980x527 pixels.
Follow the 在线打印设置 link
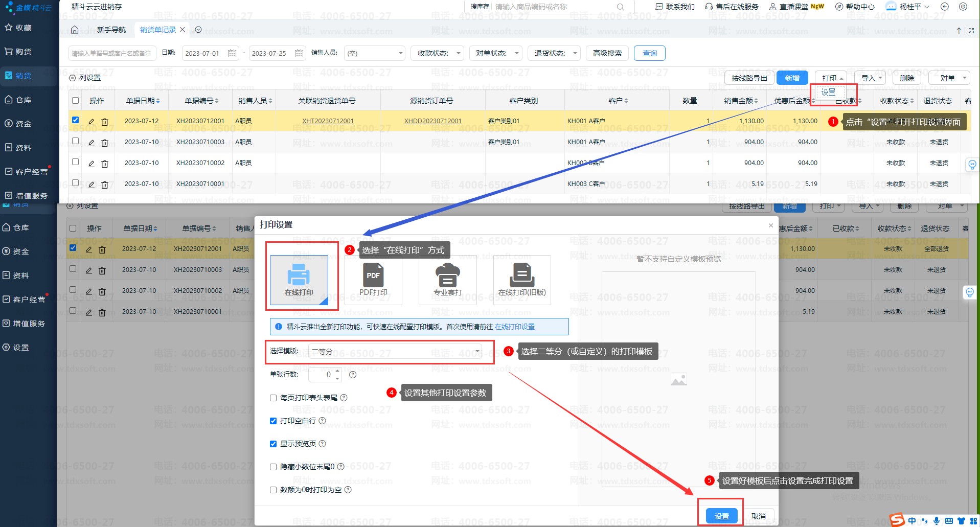[x=514, y=327]
